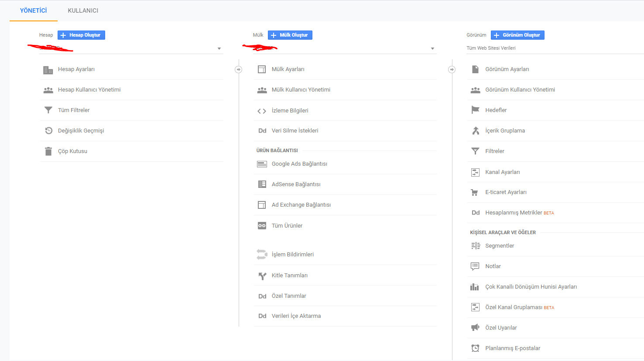Click the Google Ads Bağlantısı icon
Screen dimensions: 644x361
[262, 164]
